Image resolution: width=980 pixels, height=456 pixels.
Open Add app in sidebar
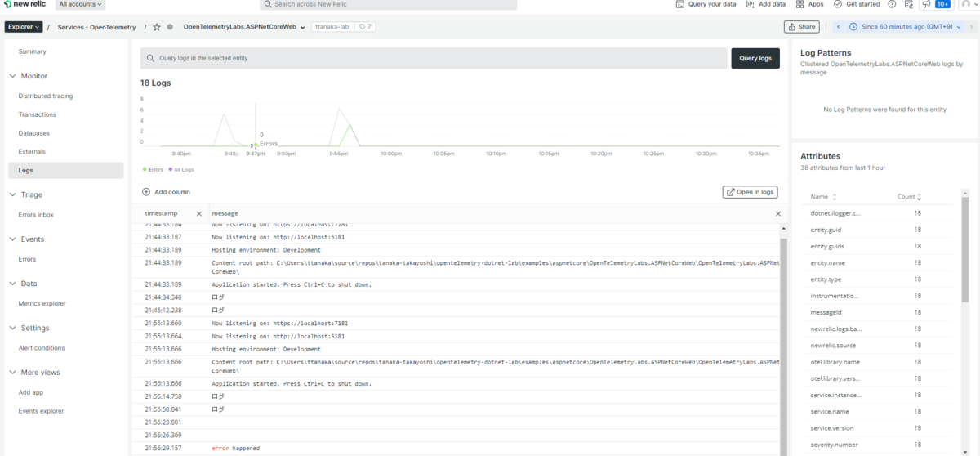click(x=31, y=392)
